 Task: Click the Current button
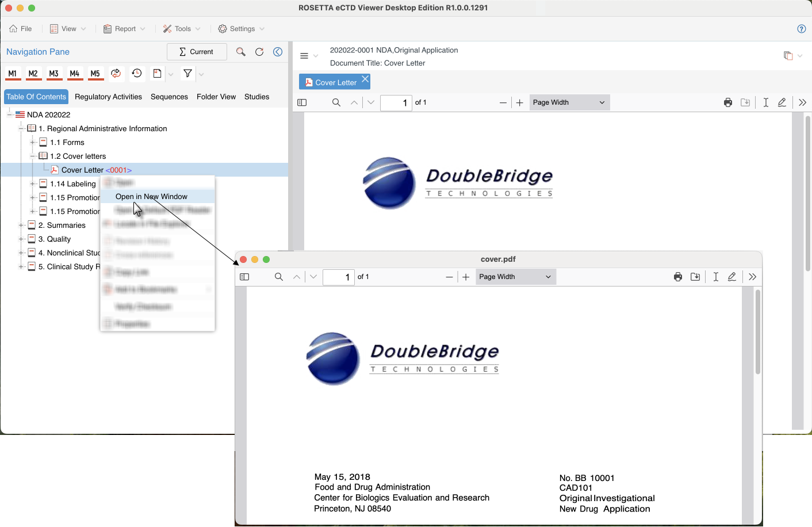(x=197, y=52)
